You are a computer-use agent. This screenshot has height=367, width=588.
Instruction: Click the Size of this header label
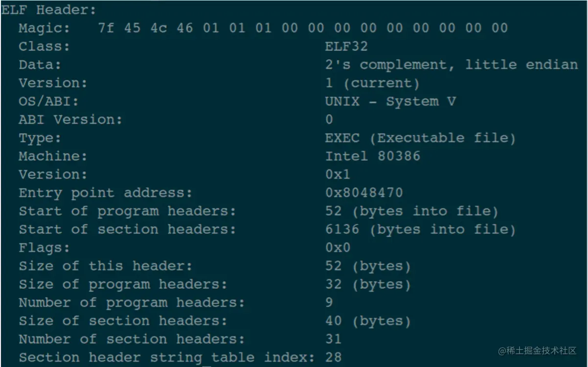(106, 266)
